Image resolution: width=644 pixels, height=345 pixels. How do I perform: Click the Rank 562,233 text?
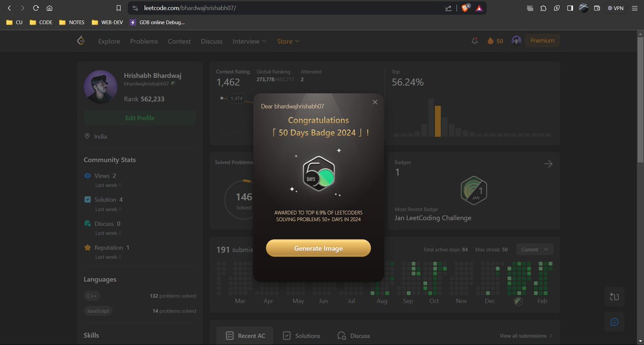coord(144,99)
